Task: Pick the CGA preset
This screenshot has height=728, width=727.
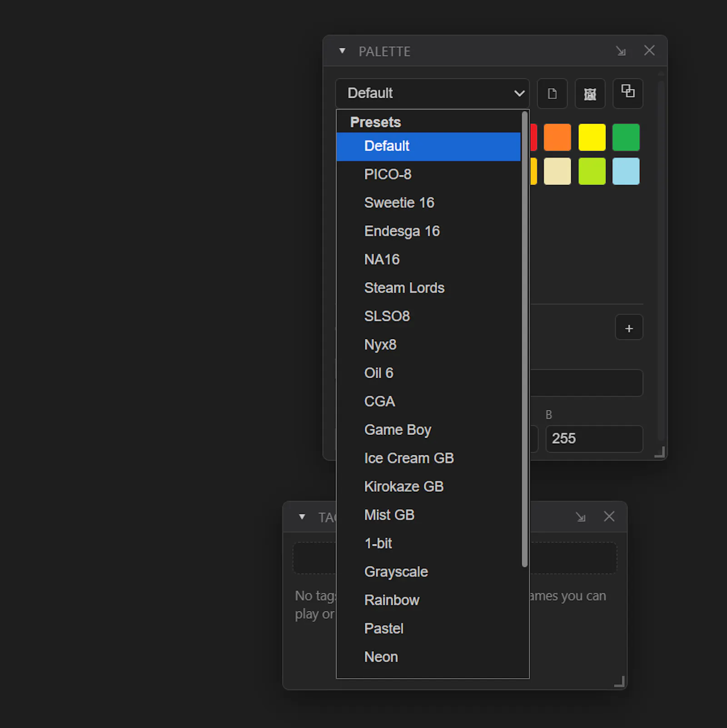Action: [x=428, y=402]
